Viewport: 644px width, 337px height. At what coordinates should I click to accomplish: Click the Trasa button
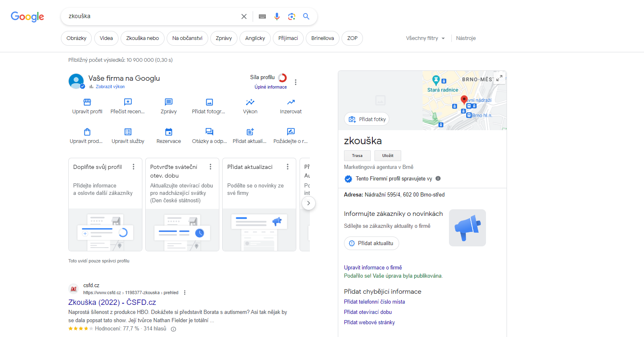(x=357, y=156)
